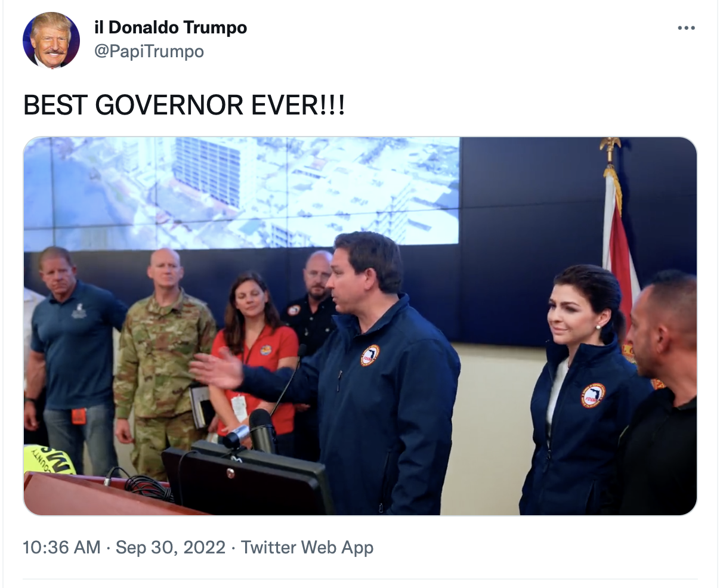Click the Twitter Web App source label
This screenshot has width=723, height=588.
(x=307, y=547)
